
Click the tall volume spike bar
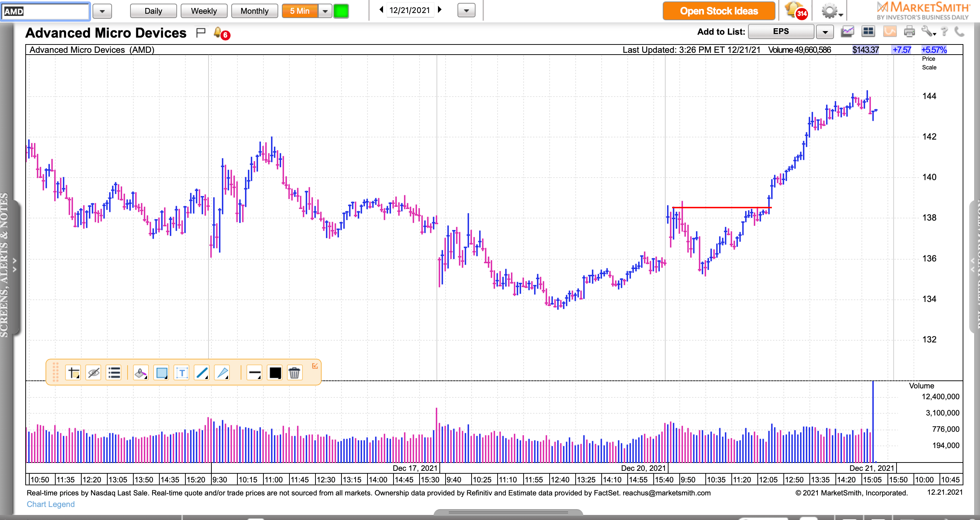(x=873, y=421)
